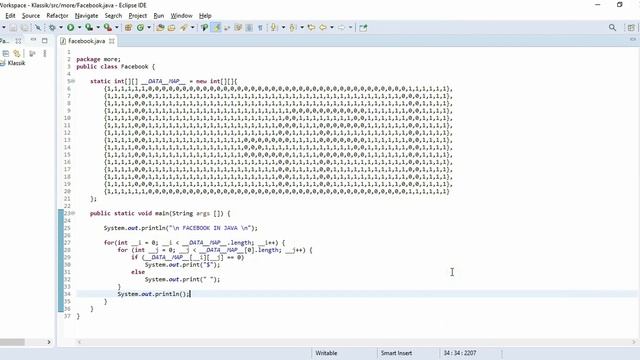Open the Window menu
Screen dimensions: 640x360
tap(181, 16)
